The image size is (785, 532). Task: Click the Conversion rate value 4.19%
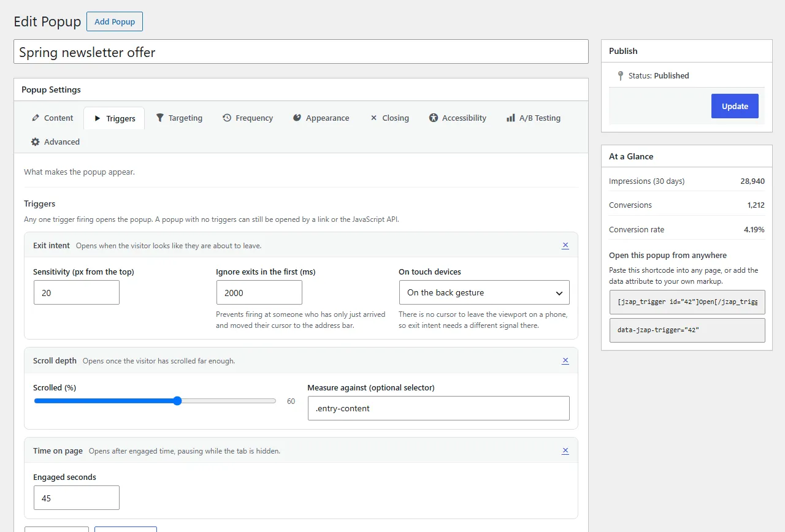[x=754, y=229]
